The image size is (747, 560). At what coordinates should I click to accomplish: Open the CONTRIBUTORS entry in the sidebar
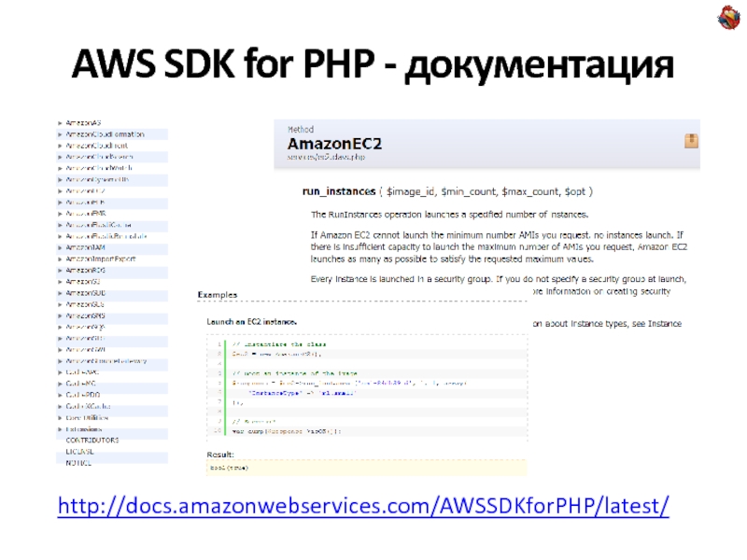pos(92,441)
